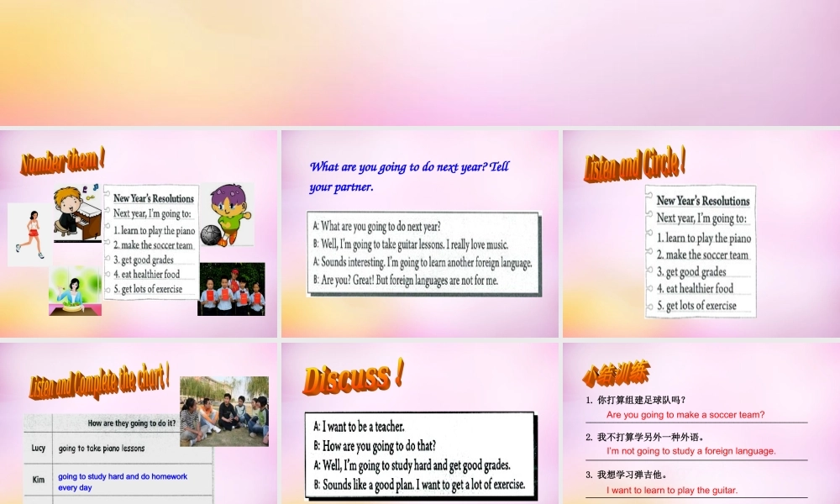Select Lucy's row in the chart

click(101, 448)
